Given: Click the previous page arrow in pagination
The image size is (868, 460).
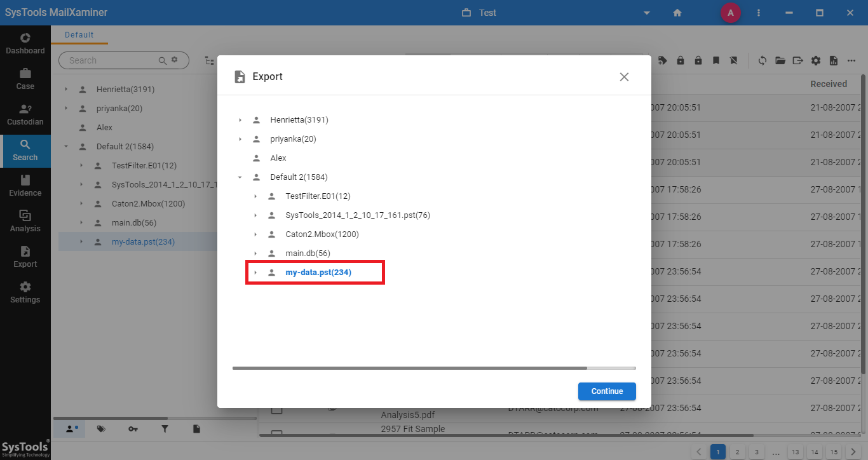Looking at the screenshot, I should tap(698, 452).
